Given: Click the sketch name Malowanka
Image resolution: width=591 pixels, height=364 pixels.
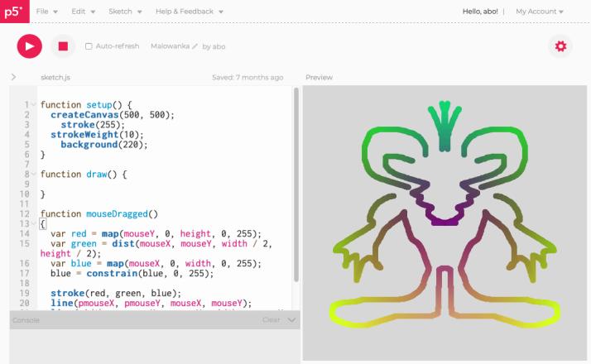Looking at the screenshot, I should pyautogui.click(x=170, y=46).
